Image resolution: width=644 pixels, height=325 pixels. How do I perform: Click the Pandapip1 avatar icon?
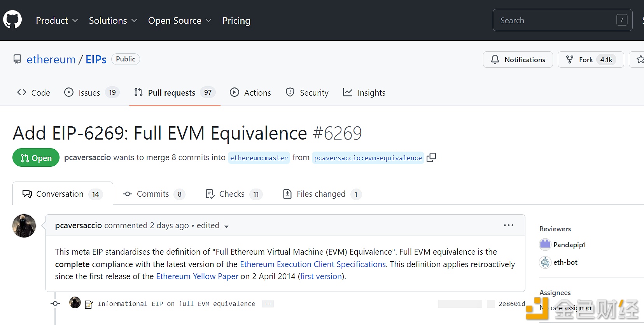[x=545, y=245]
